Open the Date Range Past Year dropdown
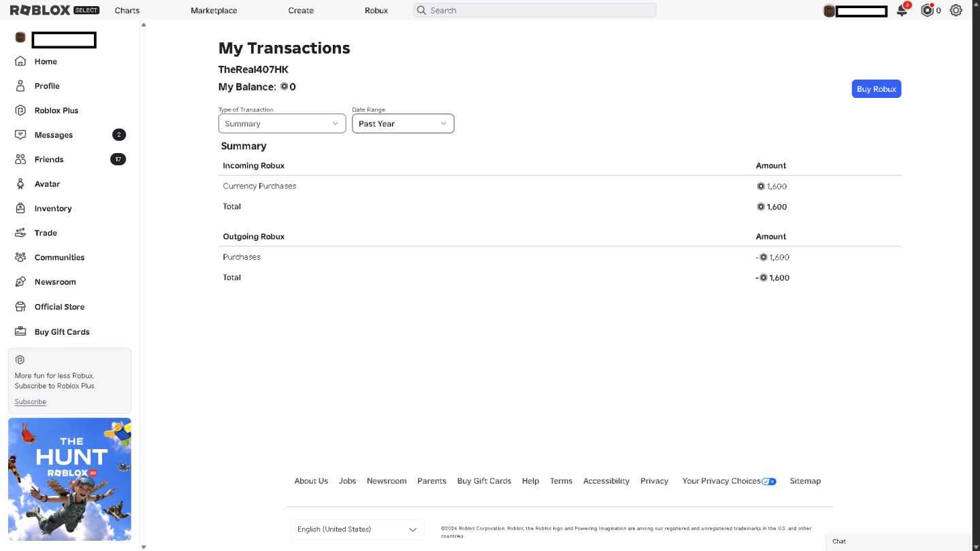The width and height of the screenshot is (980, 551). 403,123
